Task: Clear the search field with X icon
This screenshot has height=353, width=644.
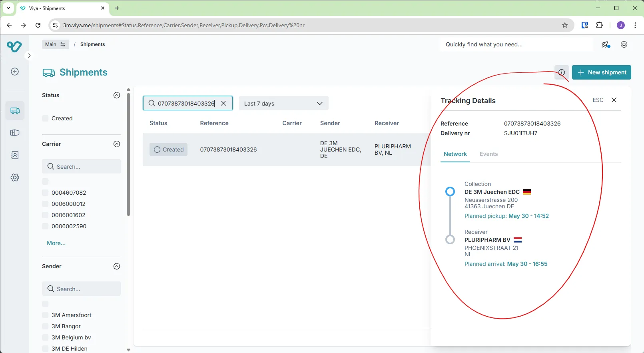Action: (x=223, y=103)
